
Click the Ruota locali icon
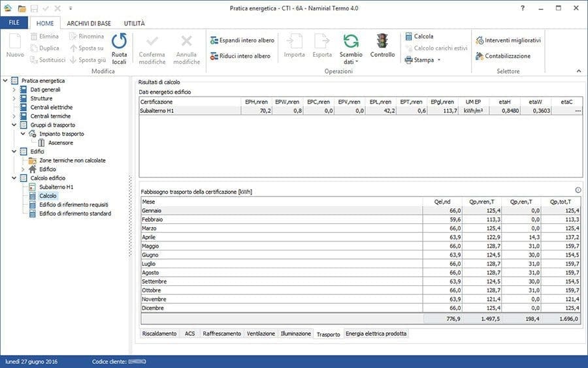click(x=119, y=42)
